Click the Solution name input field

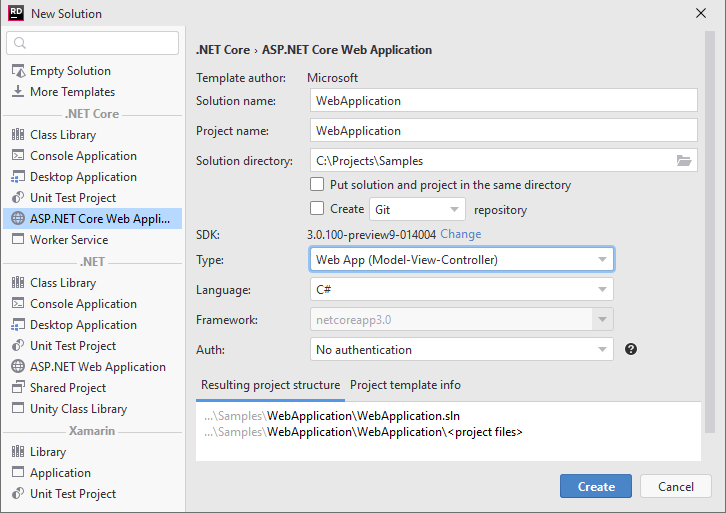(503, 101)
